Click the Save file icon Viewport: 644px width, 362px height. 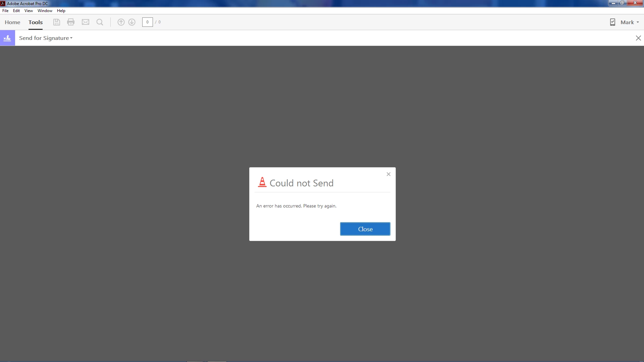[57, 22]
